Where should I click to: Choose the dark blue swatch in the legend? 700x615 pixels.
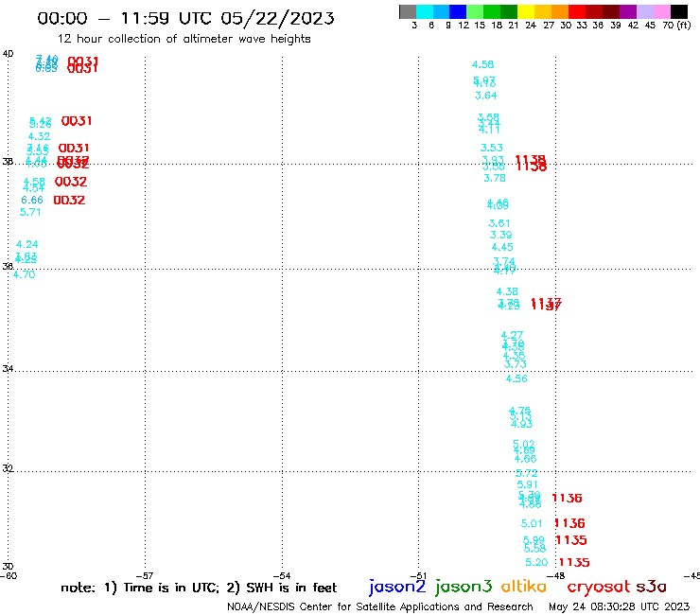(x=458, y=11)
